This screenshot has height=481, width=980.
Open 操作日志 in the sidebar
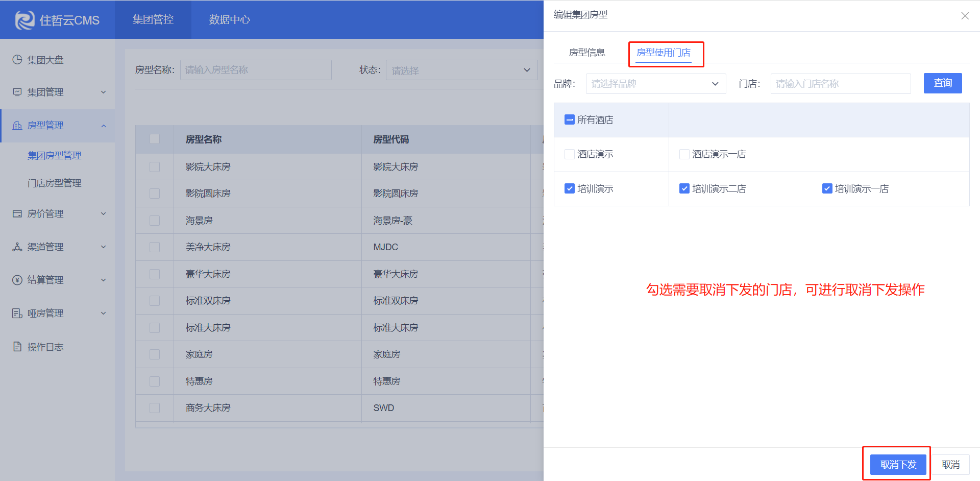[x=45, y=347]
